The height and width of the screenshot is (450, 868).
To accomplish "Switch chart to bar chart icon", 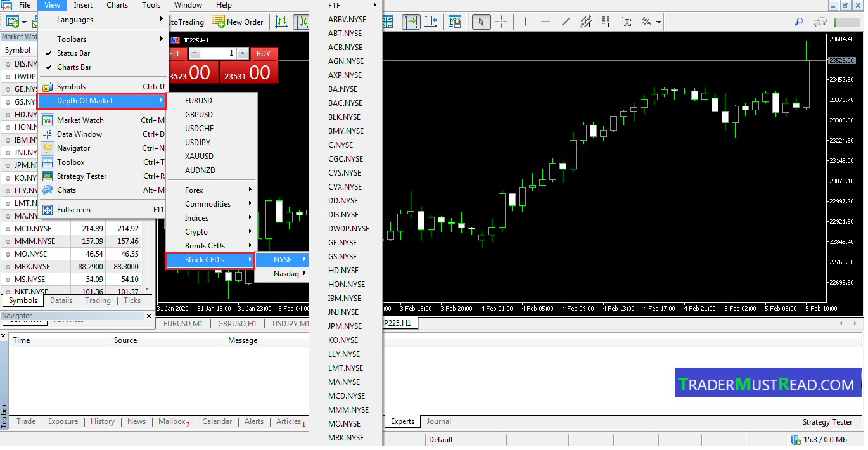I will (281, 22).
